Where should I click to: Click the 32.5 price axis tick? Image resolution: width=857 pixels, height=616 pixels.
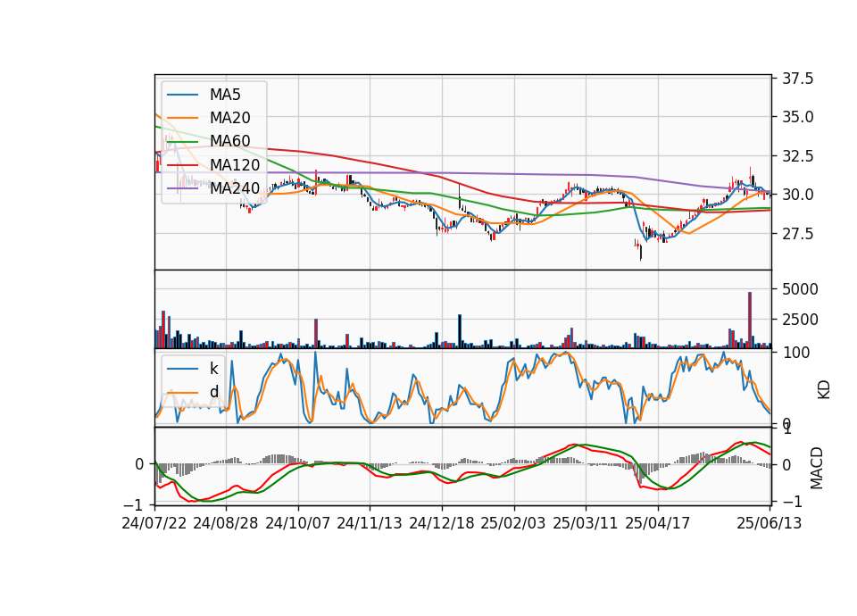tap(797, 156)
